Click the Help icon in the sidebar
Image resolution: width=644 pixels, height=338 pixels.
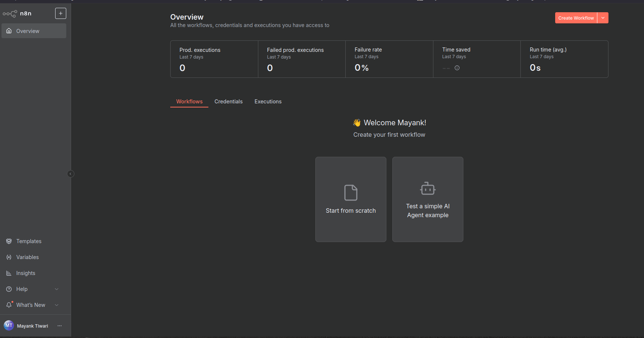click(9, 289)
